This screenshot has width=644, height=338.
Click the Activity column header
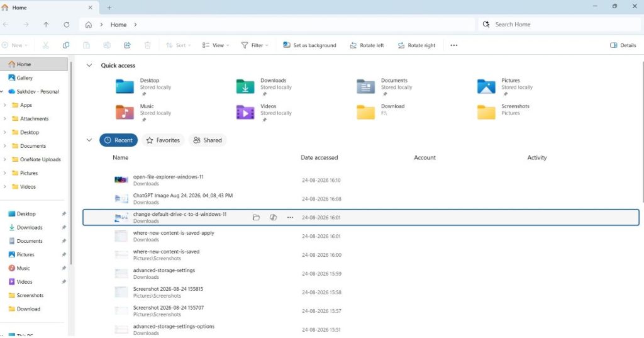coord(537,157)
